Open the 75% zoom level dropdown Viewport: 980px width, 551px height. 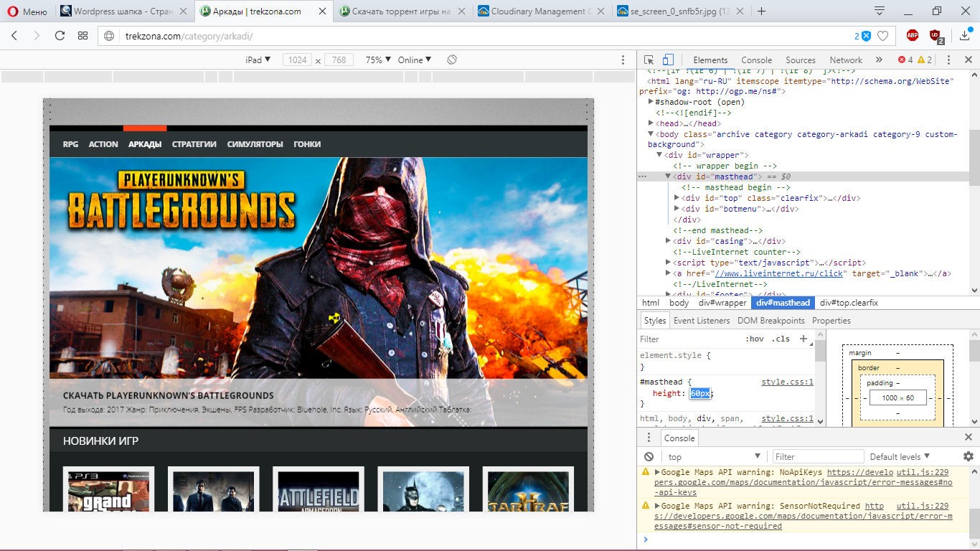click(378, 60)
